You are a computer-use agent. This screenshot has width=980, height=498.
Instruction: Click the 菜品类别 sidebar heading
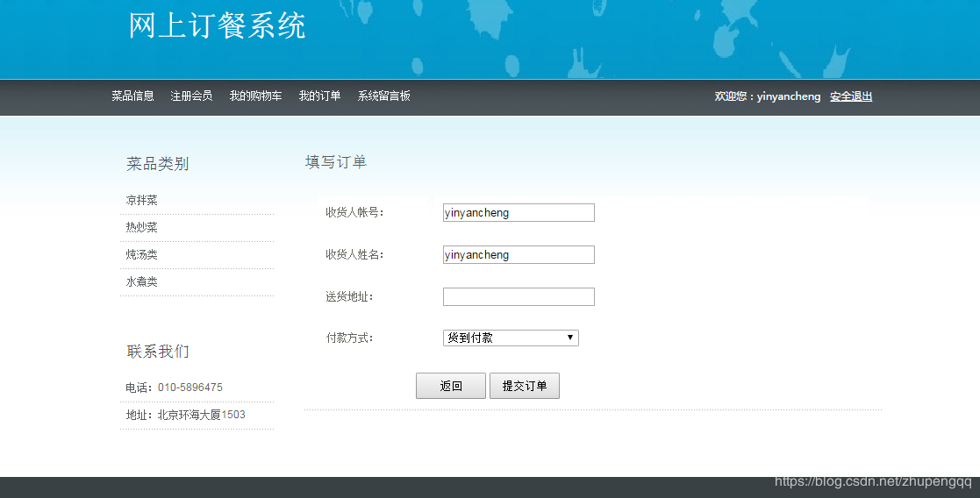(158, 164)
